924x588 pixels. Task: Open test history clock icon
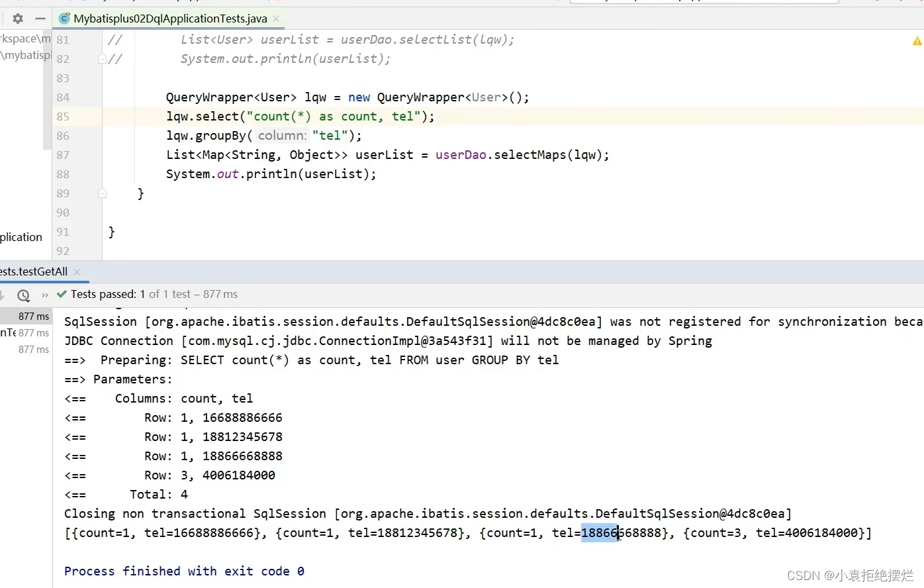click(23, 295)
